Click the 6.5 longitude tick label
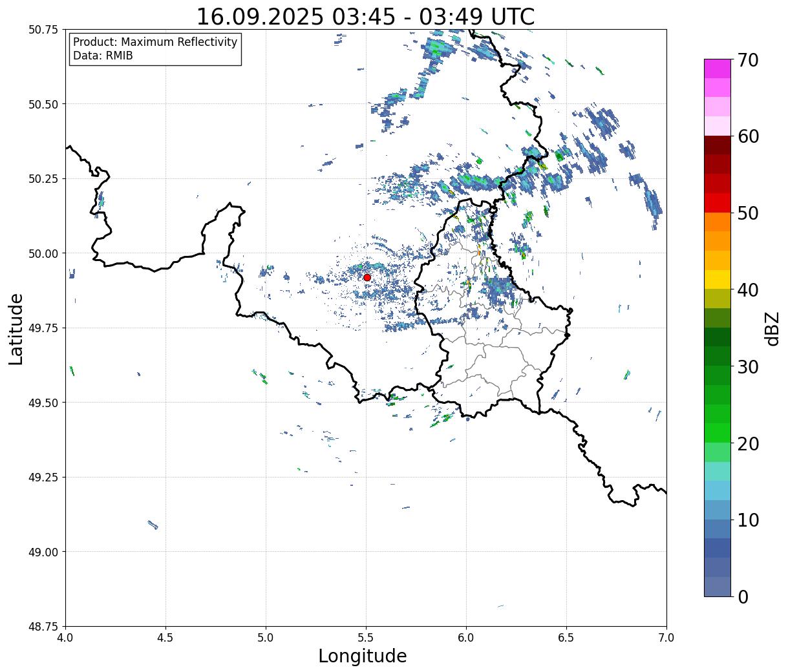Image resolution: width=788 pixels, height=672 pixels. [566, 638]
